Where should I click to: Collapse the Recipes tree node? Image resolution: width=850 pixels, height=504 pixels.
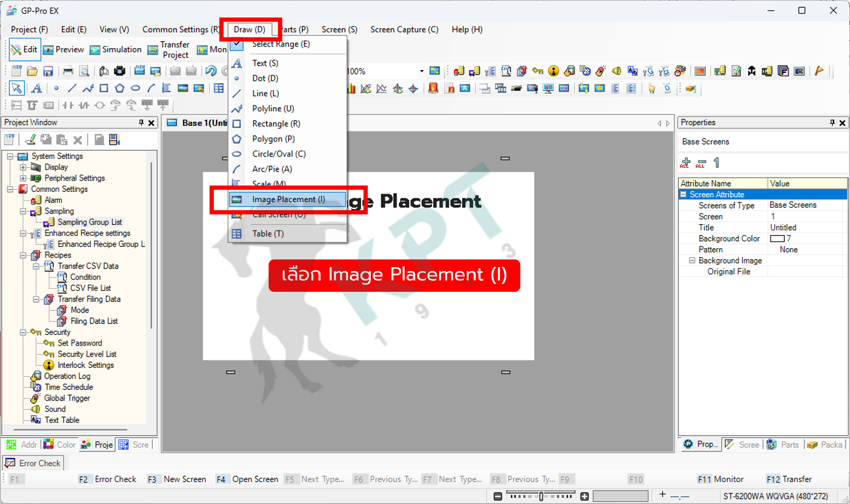23,255
